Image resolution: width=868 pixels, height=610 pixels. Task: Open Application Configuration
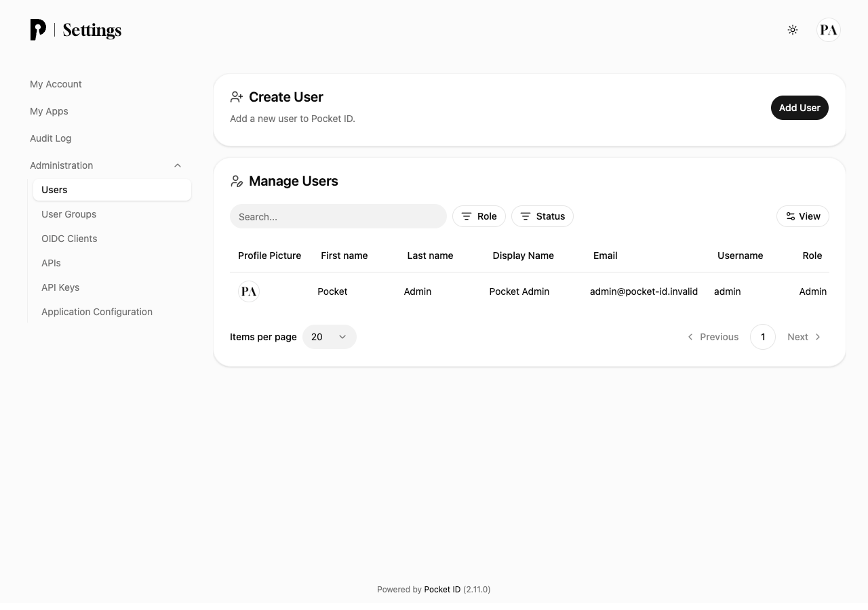coord(97,312)
